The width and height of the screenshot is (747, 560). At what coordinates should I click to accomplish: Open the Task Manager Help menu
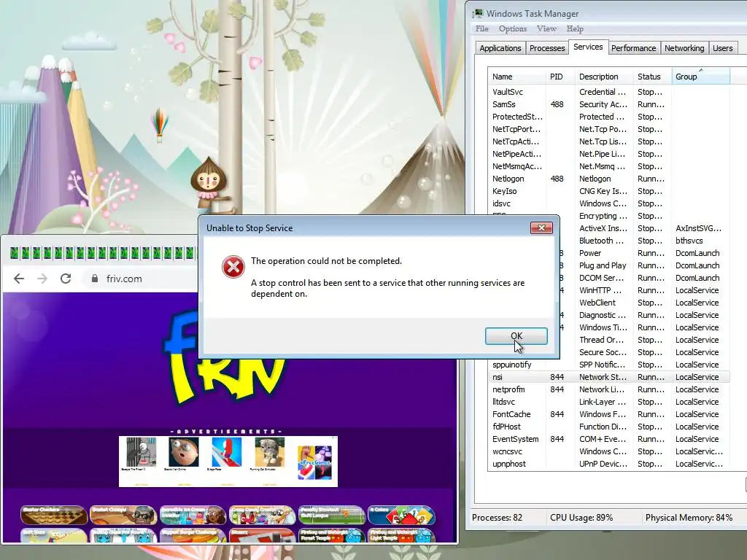point(575,28)
